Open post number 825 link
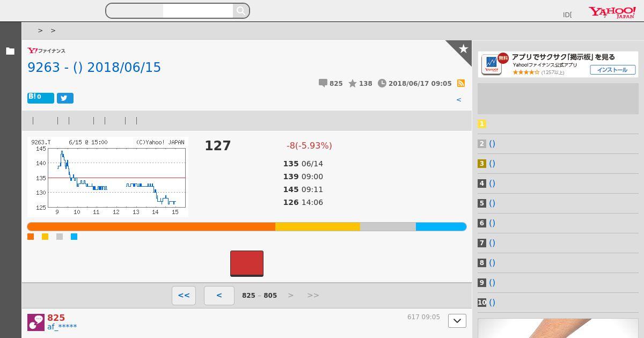 click(56, 318)
